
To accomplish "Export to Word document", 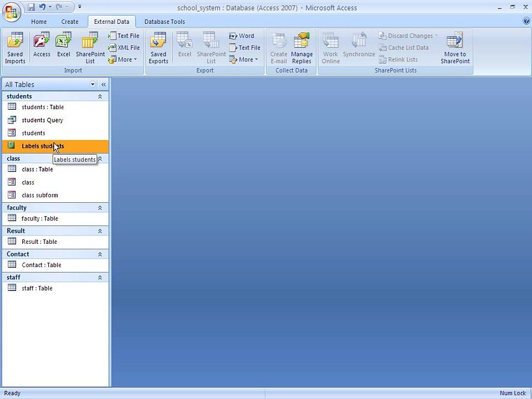I will pos(242,35).
